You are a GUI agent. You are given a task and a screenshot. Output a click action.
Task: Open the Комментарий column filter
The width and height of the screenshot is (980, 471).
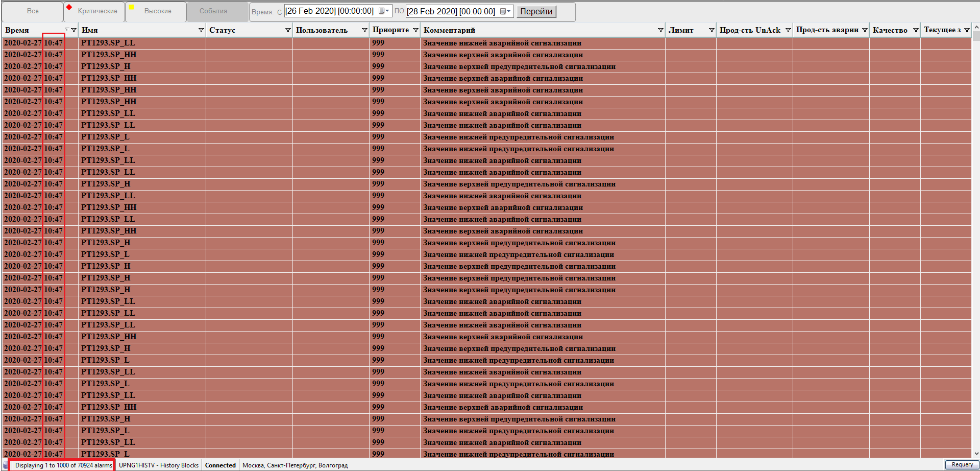tap(660, 30)
